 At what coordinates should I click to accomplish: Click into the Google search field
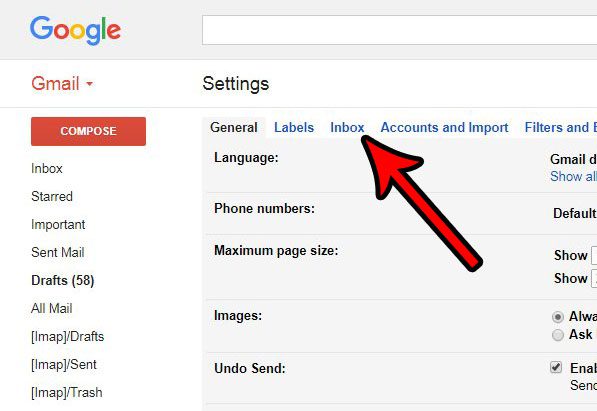pos(399,30)
